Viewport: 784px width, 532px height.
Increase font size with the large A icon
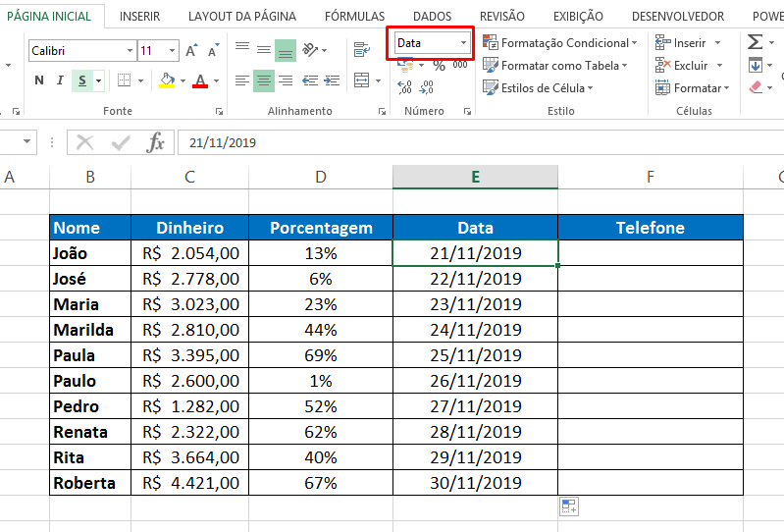click(x=191, y=50)
